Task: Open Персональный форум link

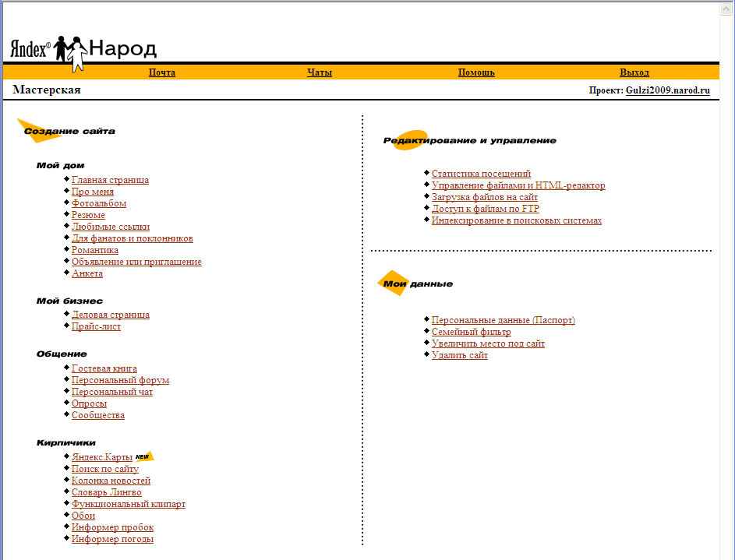Action: click(121, 380)
